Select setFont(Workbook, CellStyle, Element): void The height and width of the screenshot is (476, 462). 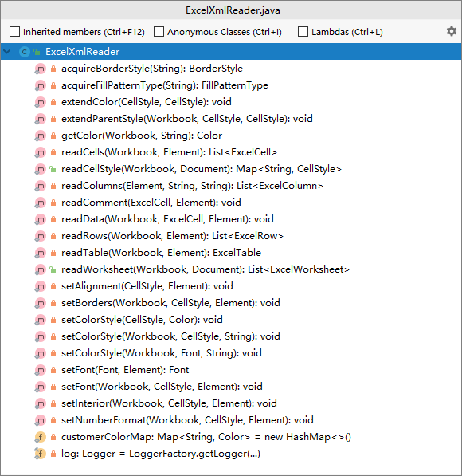[162, 387]
